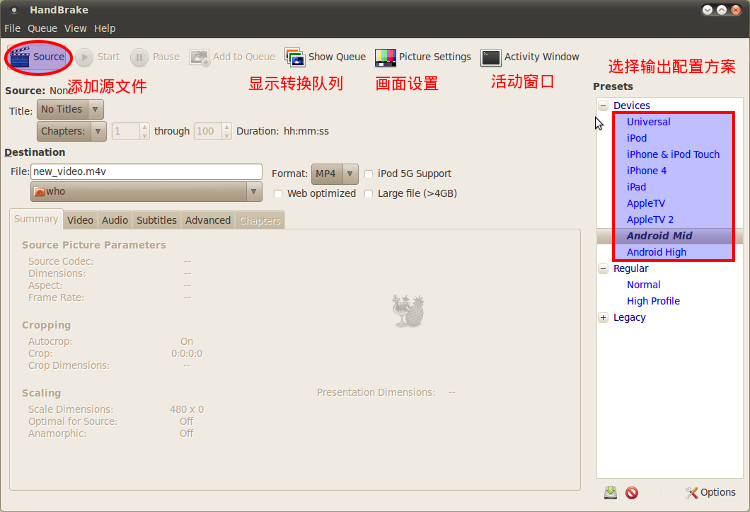Switch to the Audio tab
Viewport: 750px width, 512px height.
click(x=115, y=221)
